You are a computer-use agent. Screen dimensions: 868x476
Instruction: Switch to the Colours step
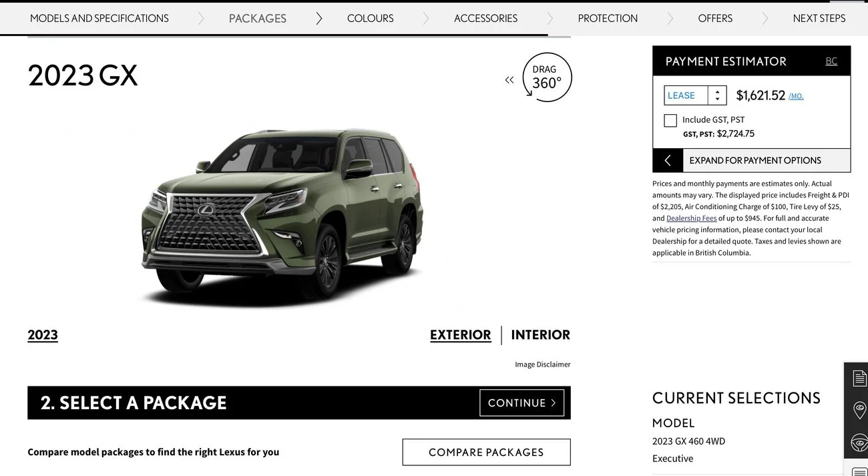[x=371, y=19]
